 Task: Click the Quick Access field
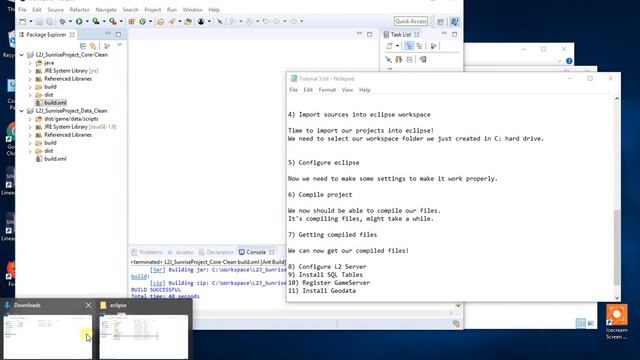click(411, 21)
